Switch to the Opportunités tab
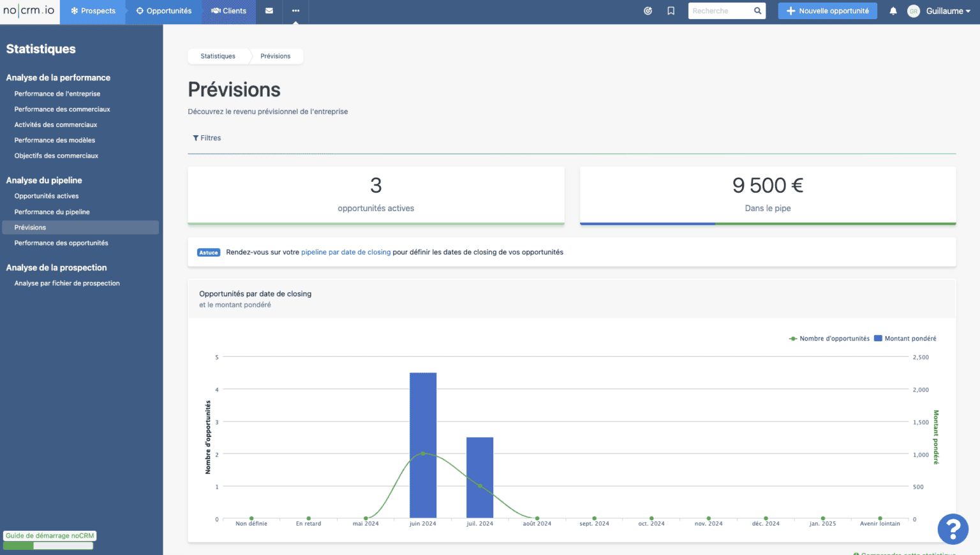This screenshot has height=555, width=980. pyautogui.click(x=164, y=11)
